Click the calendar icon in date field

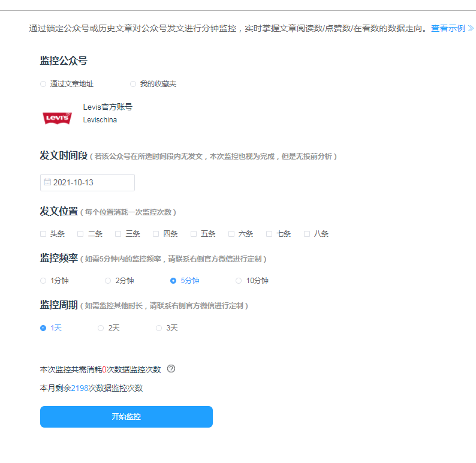(x=47, y=182)
